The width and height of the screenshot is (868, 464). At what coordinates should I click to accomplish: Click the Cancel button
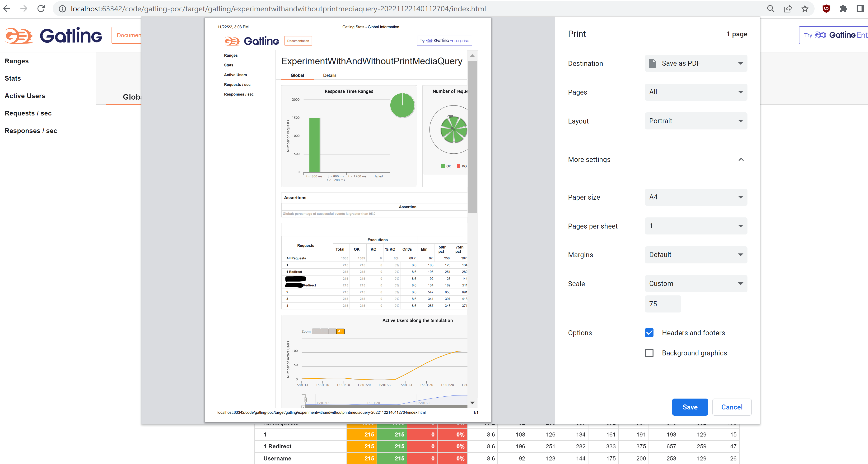coord(732,407)
